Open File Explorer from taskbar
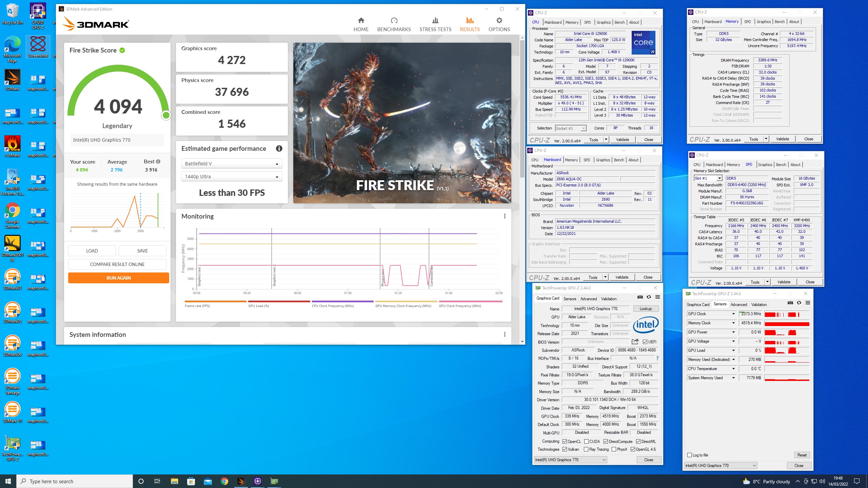The image size is (868, 488). [174, 481]
